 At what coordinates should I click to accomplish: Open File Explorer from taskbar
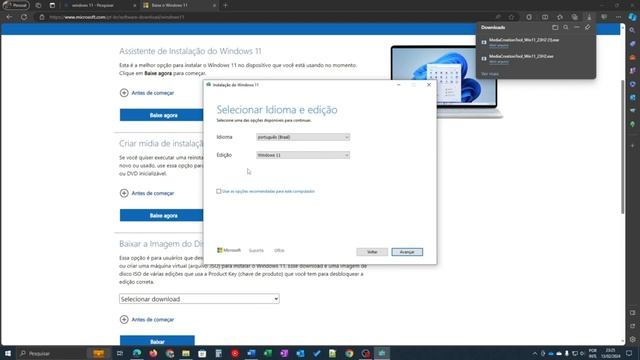(x=186, y=353)
